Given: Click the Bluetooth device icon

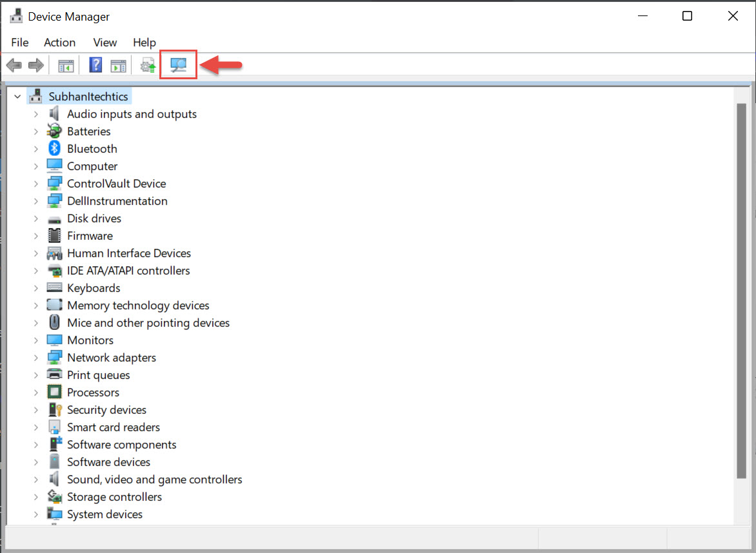Looking at the screenshot, I should 54,148.
